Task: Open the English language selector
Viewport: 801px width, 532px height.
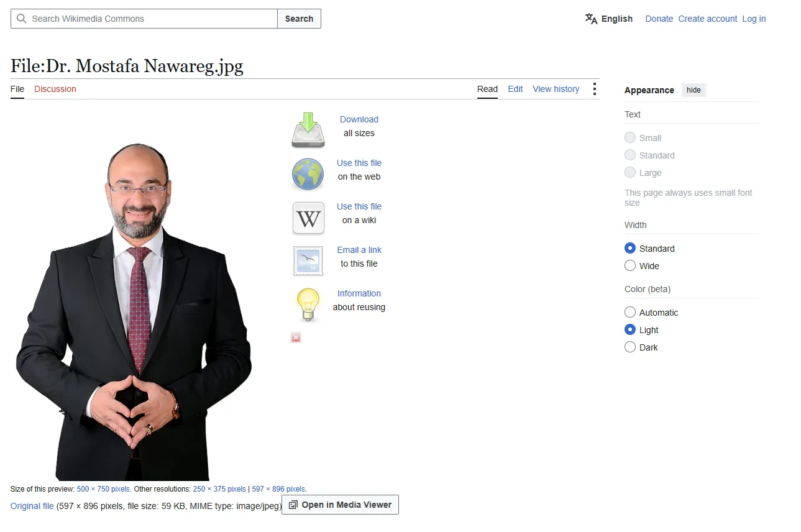Action: tap(609, 19)
